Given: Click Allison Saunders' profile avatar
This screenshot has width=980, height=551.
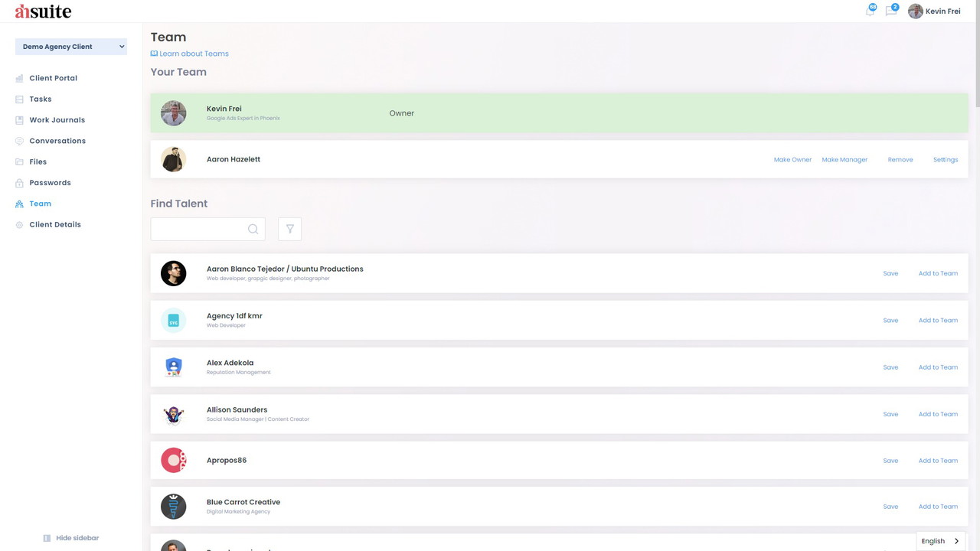Looking at the screenshot, I should pyautogui.click(x=174, y=414).
